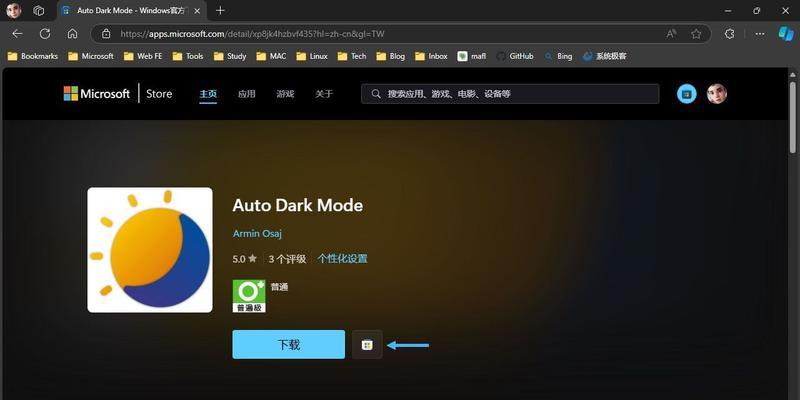The image size is (800, 400).
Task: Go to the 主页 tab
Action: pyautogui.click(x=208, y=94)
